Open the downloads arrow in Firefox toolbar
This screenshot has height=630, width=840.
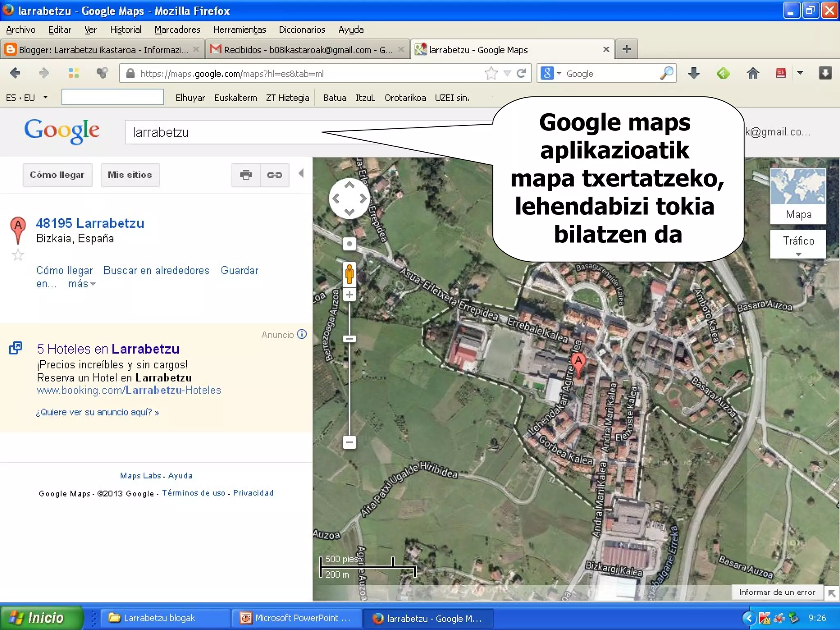click(694, 73)
